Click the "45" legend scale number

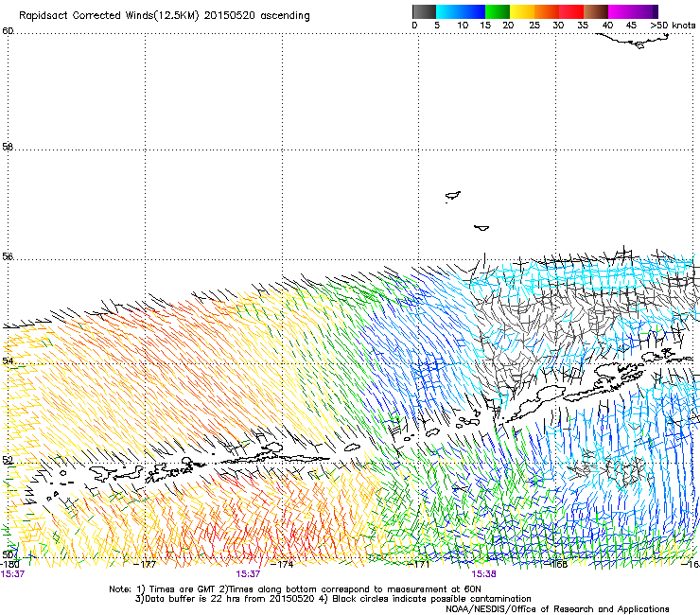click(631, 26)
